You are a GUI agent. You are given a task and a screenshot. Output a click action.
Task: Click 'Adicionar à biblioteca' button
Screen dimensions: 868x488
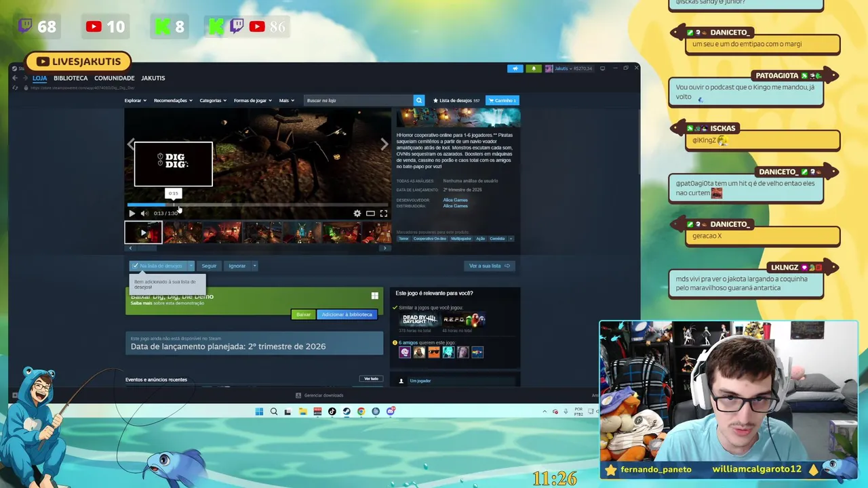pyautogui.click(x=347, y=314)
